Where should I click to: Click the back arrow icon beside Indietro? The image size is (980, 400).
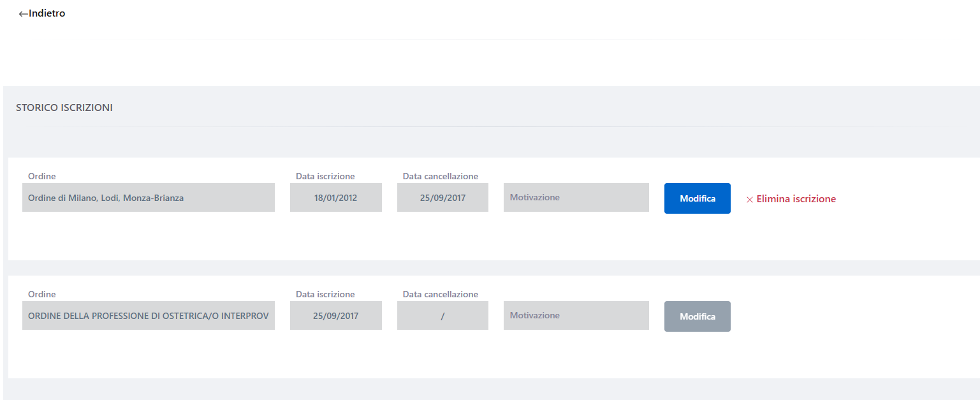click(x=24, y=13)
